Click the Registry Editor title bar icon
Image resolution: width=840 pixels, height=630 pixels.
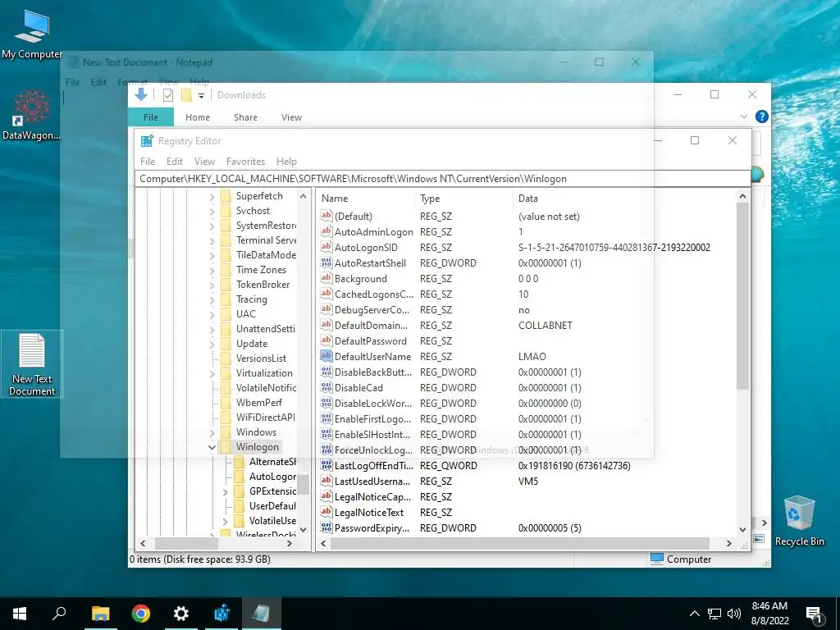click(147, 141)
